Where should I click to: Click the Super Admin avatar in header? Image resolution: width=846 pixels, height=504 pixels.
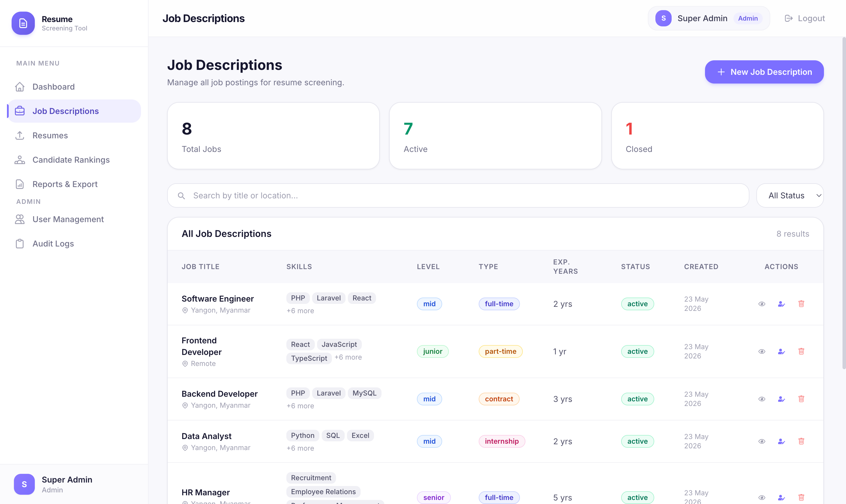[663, 18]
